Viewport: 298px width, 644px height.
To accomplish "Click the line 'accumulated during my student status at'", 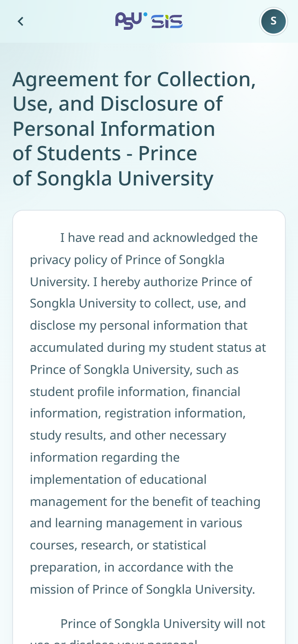I will (148, 348).
